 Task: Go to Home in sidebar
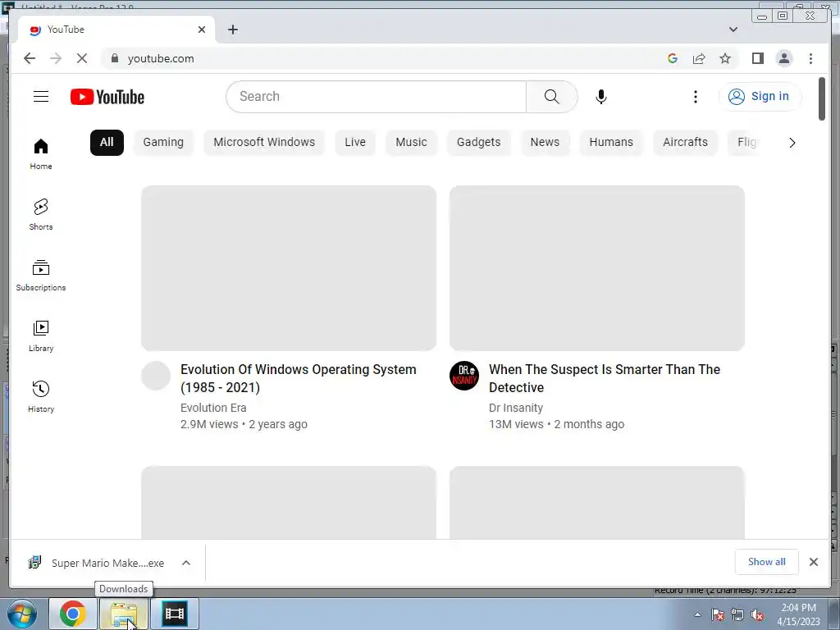(x=41, y=153)
